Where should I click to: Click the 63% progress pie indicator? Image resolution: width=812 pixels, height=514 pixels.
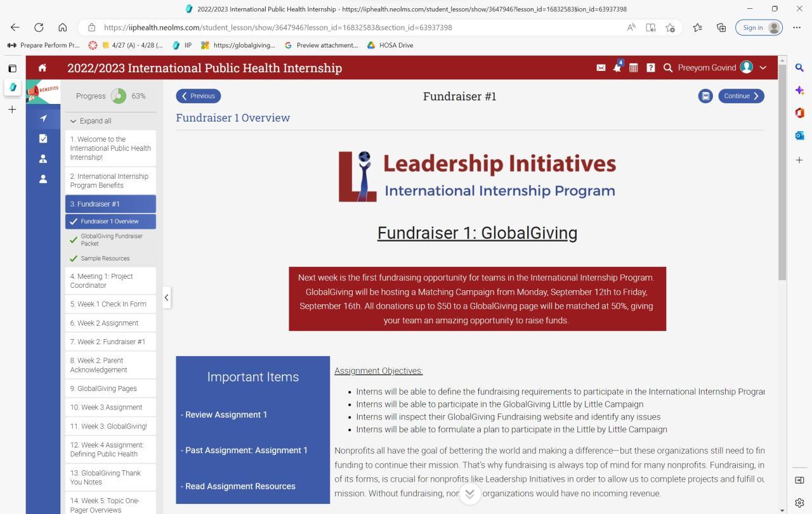coord(119,96)
